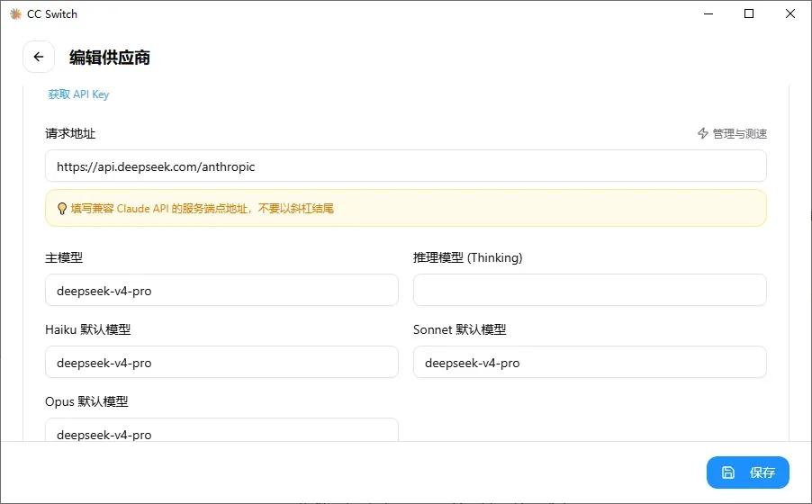Edit the Haiku 默认模型 input field
The width and height of the screenshot is (812, 504).
point(221,362)
